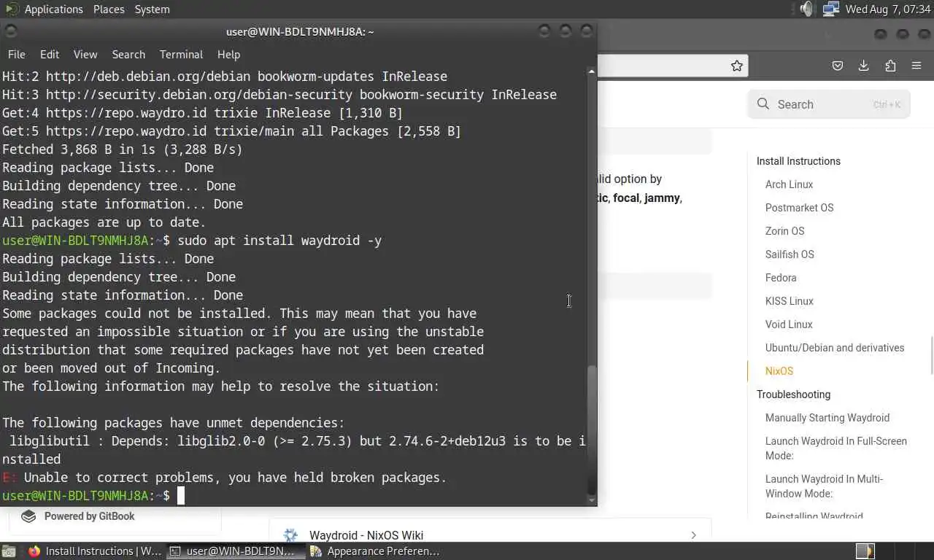Click 'The following packages have unmet dependencies:' line
This screenshot has width=934, height=560.
click(173, 423)
